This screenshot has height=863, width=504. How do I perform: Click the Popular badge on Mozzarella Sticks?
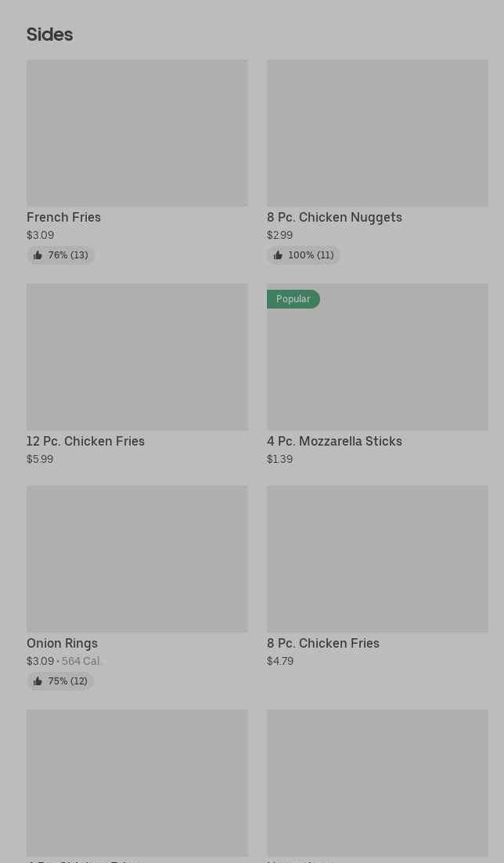click(293, 299)
